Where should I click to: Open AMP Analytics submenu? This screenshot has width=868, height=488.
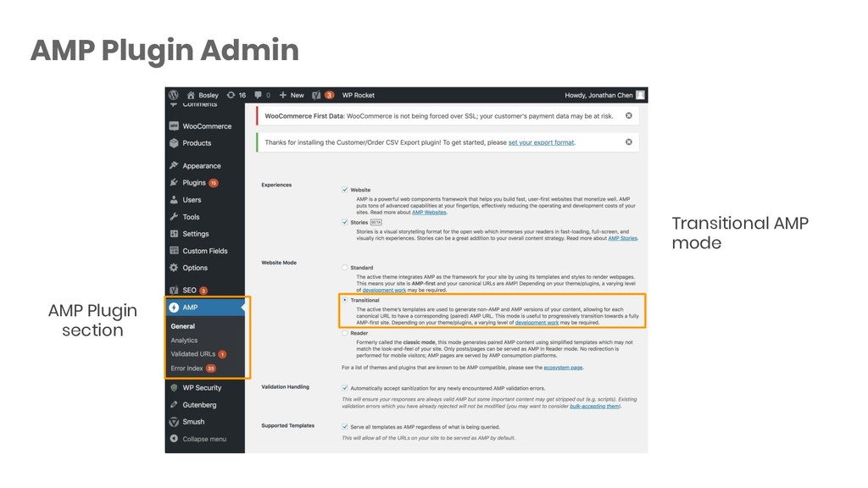pos(184,341)
